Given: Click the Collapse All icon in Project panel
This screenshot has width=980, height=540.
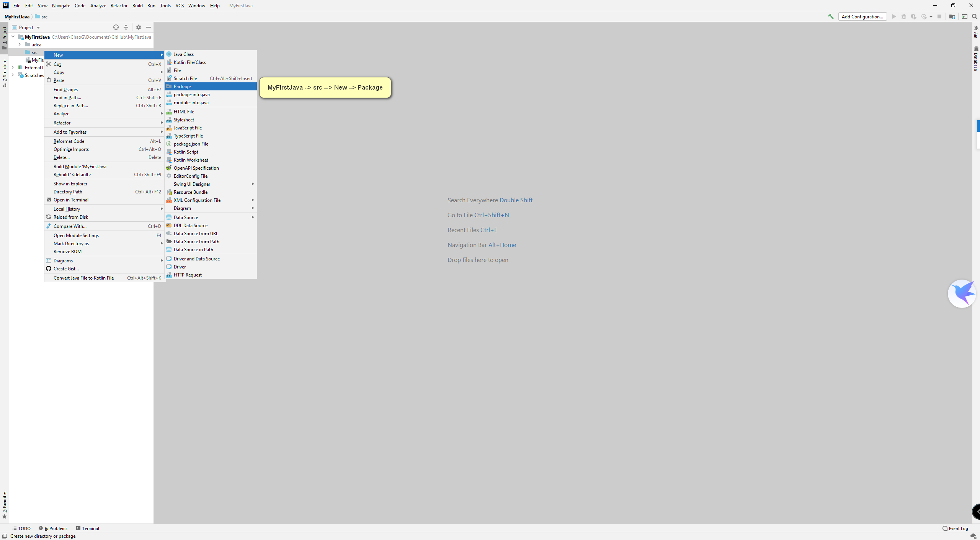Looking at the screenshot, I should 126,27.
